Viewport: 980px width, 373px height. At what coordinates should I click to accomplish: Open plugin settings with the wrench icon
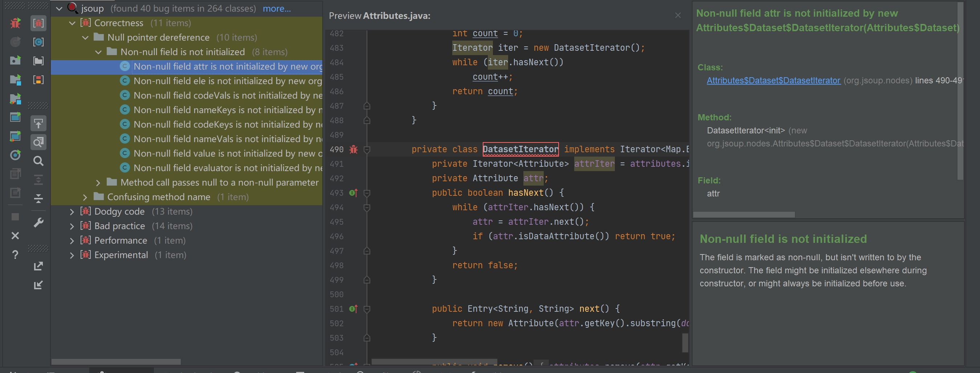point(38,223)
